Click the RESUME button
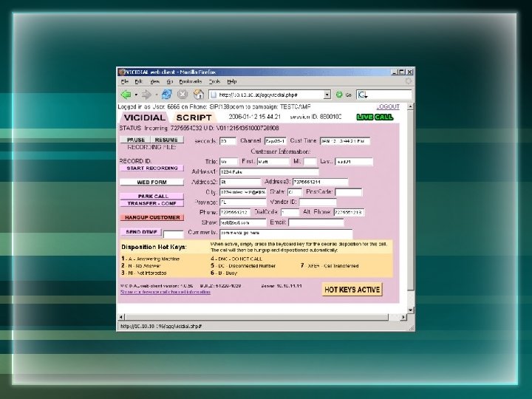This screenshot has height=399, width=532. [x=167, y=140]
